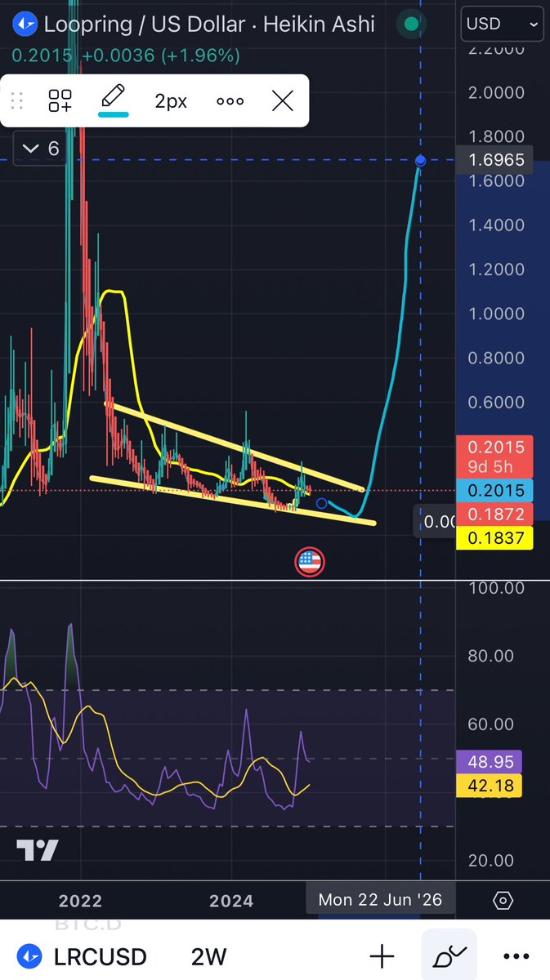
Task: Tap the US flag economic event marker
Action: coord(310,561)
